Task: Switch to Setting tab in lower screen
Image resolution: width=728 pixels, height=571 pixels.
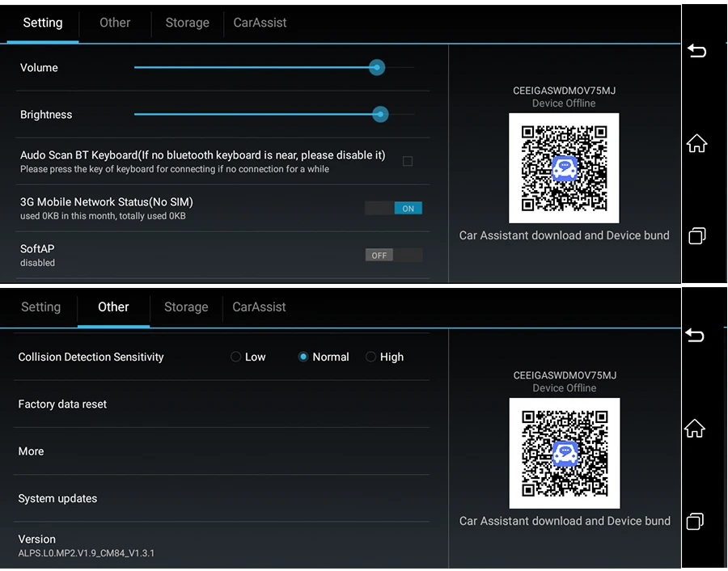Action: (x=41, y=307)
